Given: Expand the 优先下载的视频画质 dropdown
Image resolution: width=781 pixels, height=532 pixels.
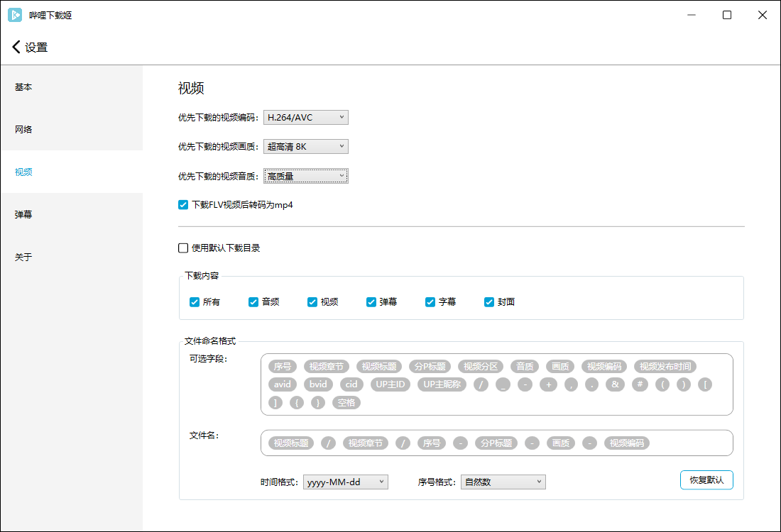Looking at the screenshot, I should point(305,147).
